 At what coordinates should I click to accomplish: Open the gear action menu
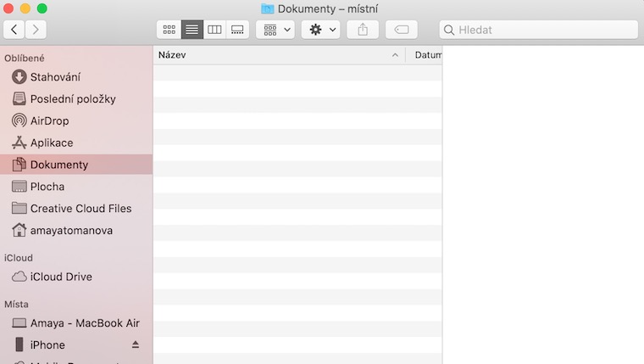point(321,30)
